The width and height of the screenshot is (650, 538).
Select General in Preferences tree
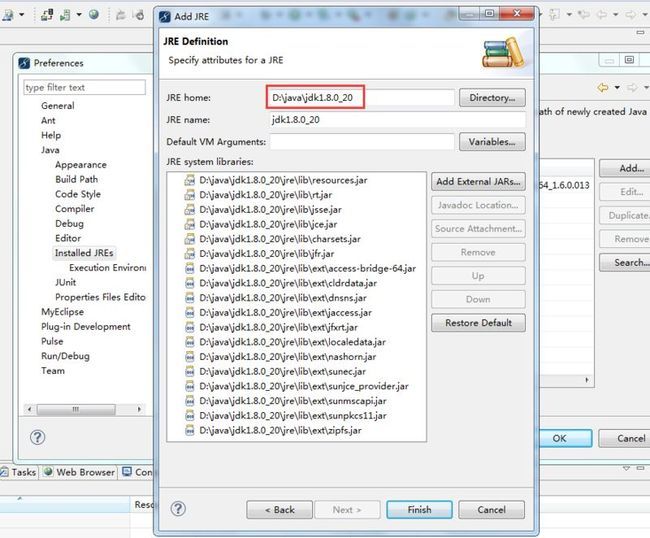pyautogui.click(x=58, y=106)
